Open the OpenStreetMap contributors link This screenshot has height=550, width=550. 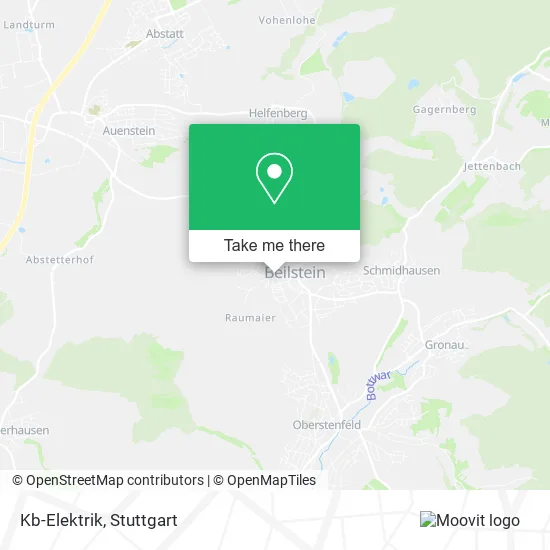point(108,480)
